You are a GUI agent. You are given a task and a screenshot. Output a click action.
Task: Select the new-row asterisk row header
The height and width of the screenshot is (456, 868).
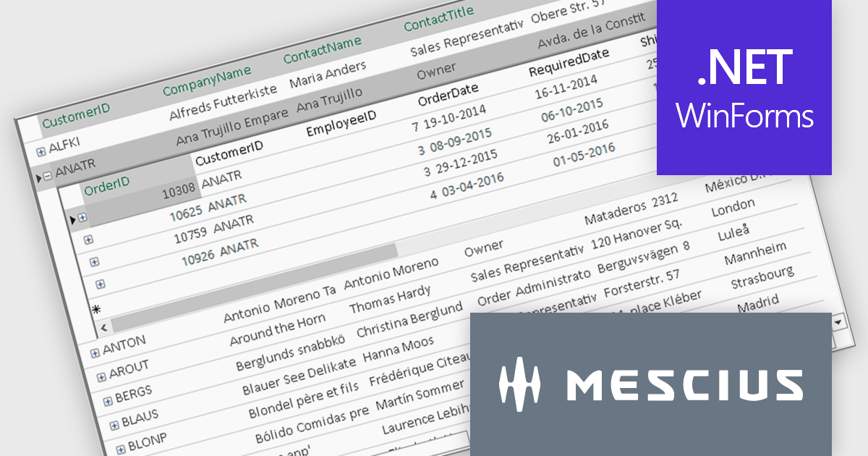[96, 308]
